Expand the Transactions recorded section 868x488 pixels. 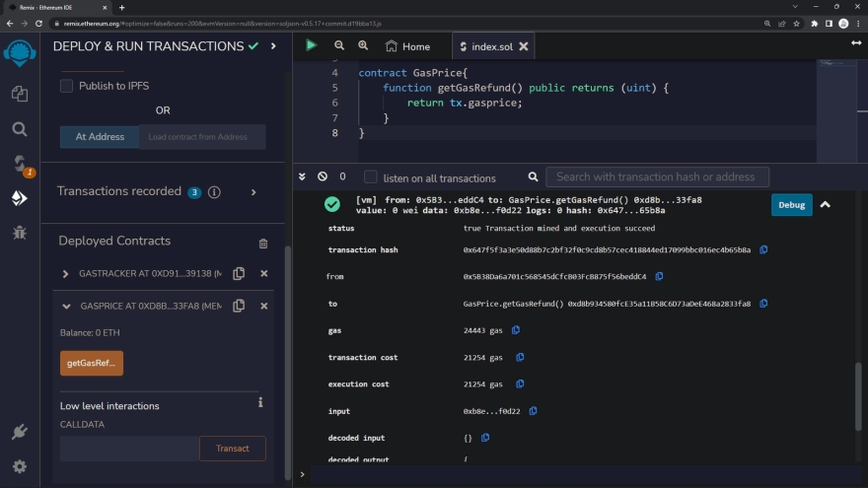(253, 192)
